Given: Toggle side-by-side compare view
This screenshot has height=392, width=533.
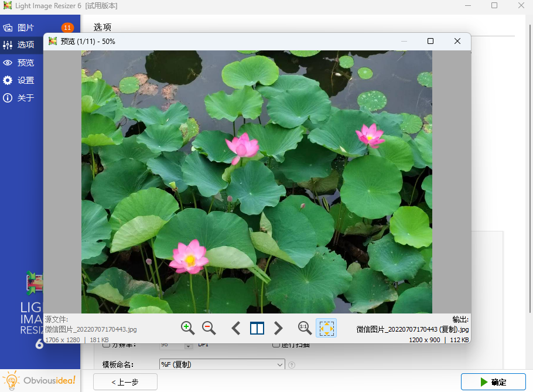Looking at the screenshot, I should pyautogui.click(x=257, y=328).
